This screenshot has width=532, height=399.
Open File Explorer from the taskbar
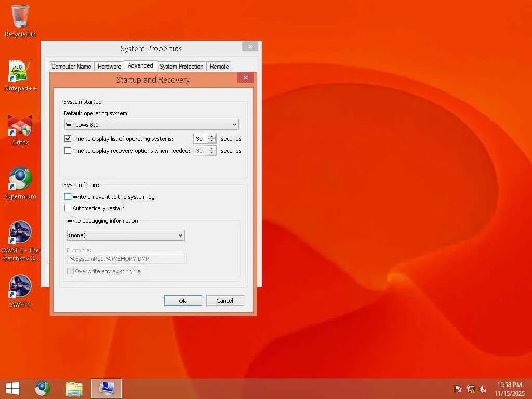[x=74, y=389]
